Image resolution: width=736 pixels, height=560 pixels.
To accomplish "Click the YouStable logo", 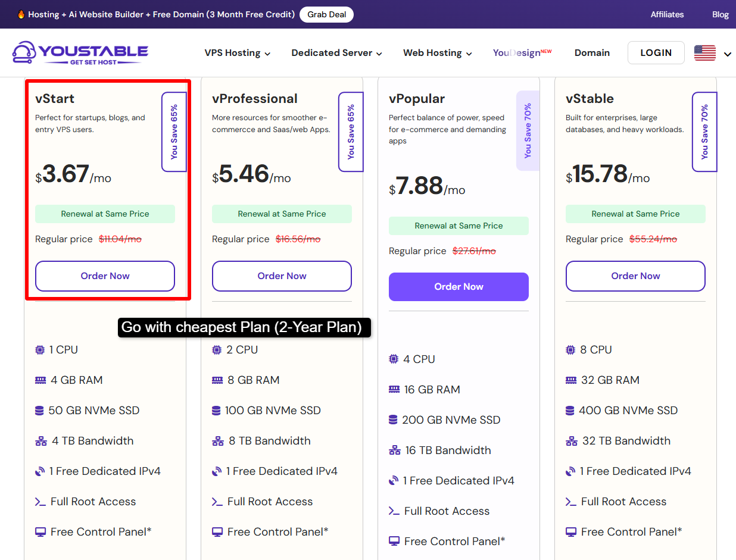I will tap(80, 53).
